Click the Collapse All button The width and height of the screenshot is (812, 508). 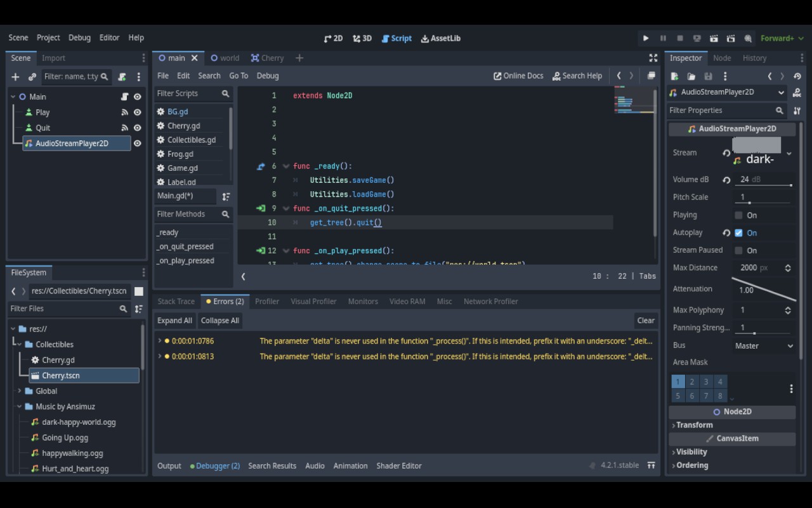click(220, 321)
